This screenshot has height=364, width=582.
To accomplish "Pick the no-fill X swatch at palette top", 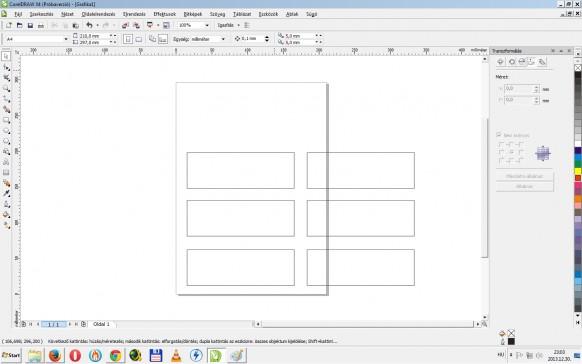I will (x=578, y=68).
